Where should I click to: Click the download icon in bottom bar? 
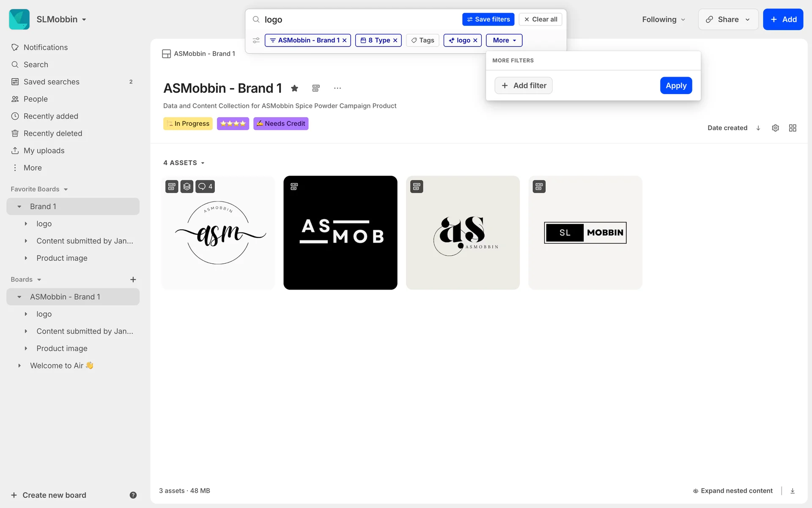(x=793, y=491)
